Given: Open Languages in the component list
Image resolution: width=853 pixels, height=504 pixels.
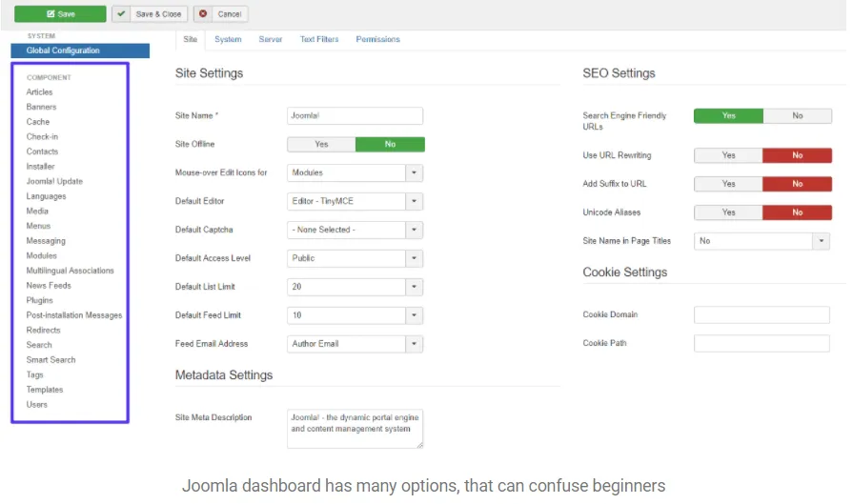Looking at the screenshot, I should [x=47, y=196].
